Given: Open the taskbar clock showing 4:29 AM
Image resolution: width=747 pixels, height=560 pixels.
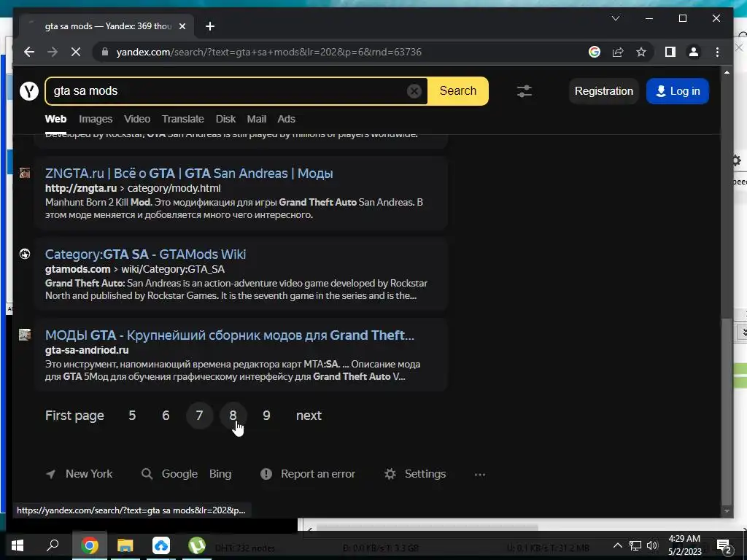Looking at the screenshot, I should coord(684,545).
